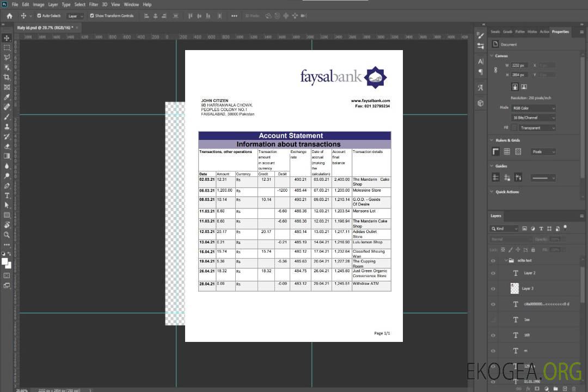Image resolution: width=588 pixels, height=392 pixels.
Task: Select the History Brush tool
Action: point(7,137)
